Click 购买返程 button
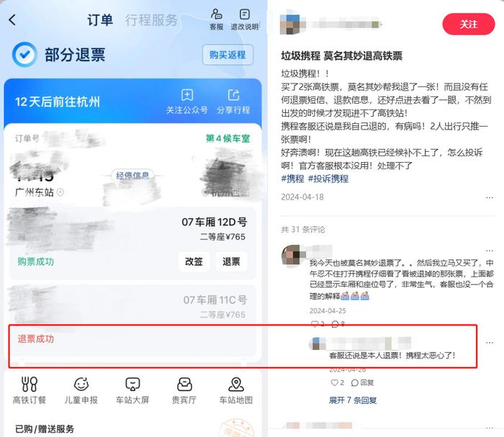Image resolution: width=504 pixels, height=437 pixels. (228, 55)
